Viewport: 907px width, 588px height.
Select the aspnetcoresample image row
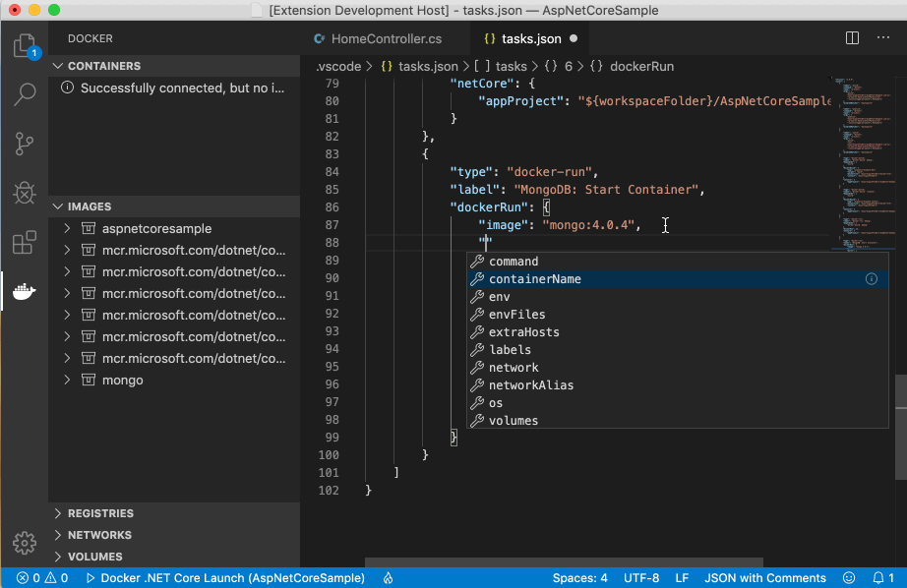click(174, 228)
